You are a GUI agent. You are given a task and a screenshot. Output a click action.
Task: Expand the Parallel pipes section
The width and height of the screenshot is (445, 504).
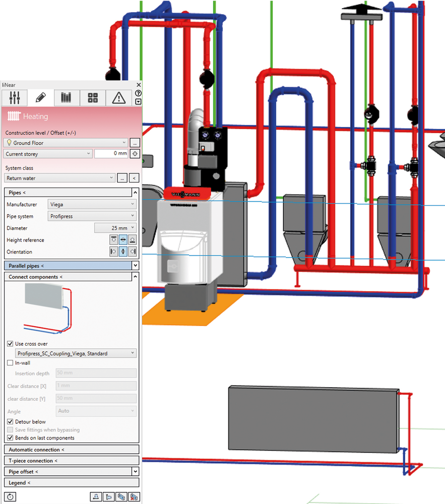[71, 266]
